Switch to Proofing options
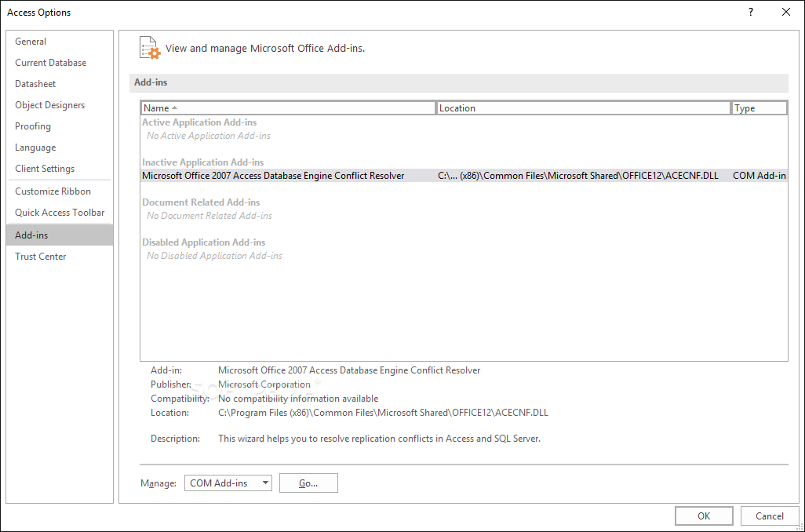805x532 pixels. point(60,126)
